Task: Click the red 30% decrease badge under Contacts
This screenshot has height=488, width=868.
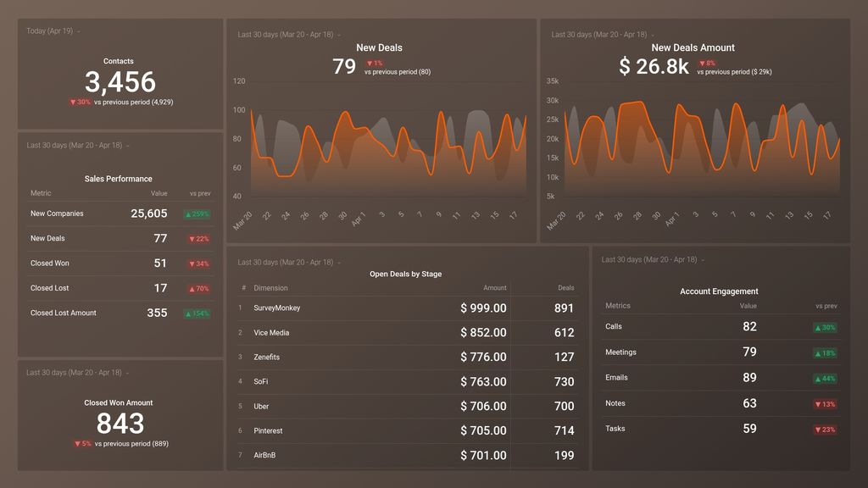Action: click(x=79, y=102)
